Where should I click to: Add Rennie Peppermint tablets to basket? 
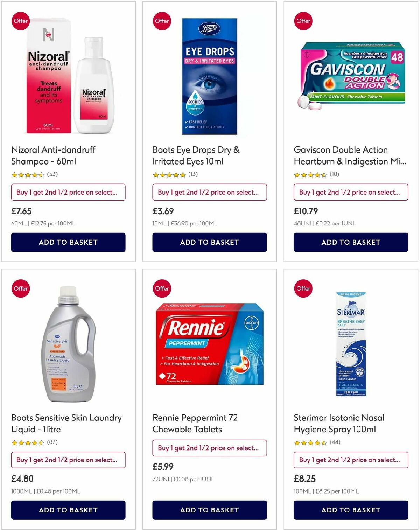click(209, 510)
